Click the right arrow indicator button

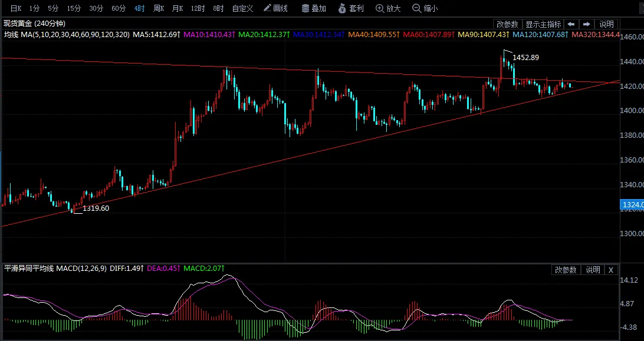pyautogui.click(x=586, y=24)
